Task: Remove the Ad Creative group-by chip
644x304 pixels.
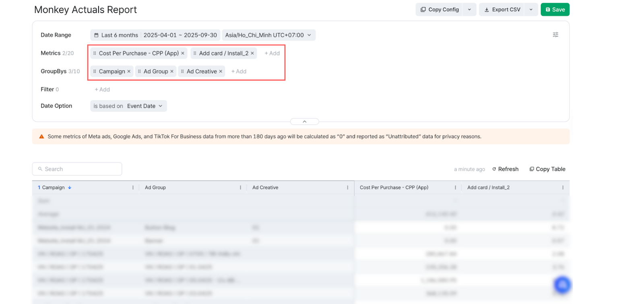Action: tap(221, 72)
